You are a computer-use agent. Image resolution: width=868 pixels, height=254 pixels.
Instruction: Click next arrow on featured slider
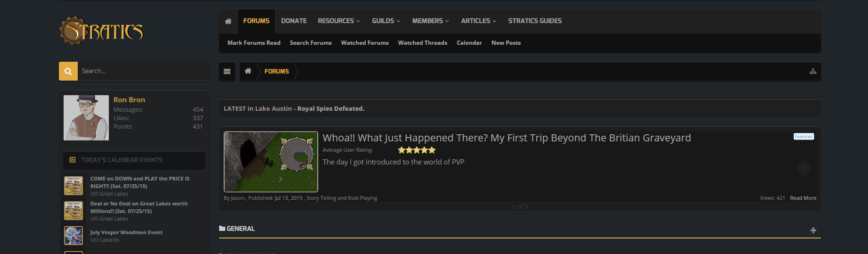pos(803,168)
